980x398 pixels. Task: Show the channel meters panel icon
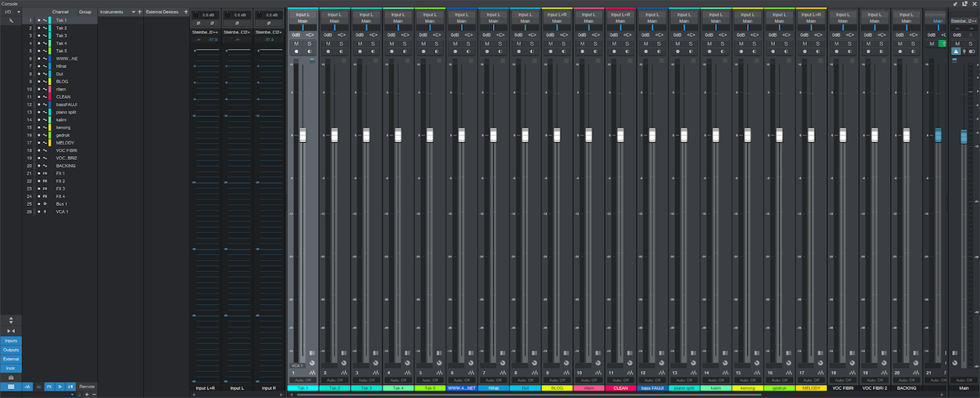[x=11, y=378]
